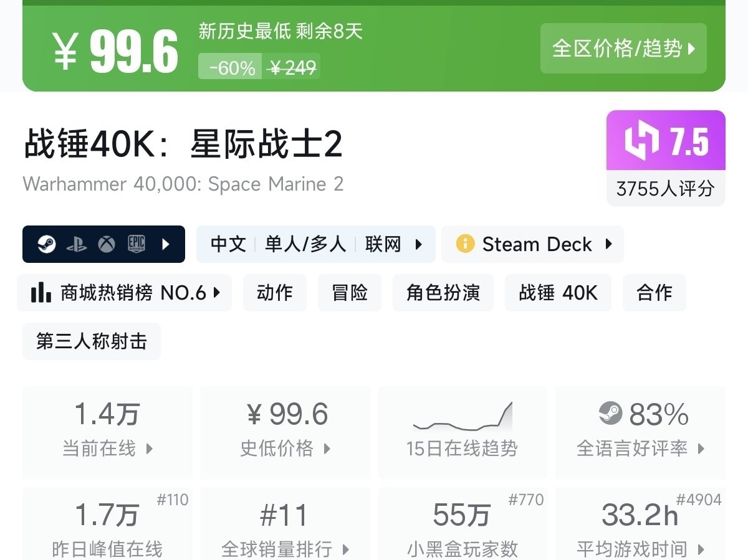Select the 动作 genre tag
Screen dimensions: 748x560
tap(275, 293)
